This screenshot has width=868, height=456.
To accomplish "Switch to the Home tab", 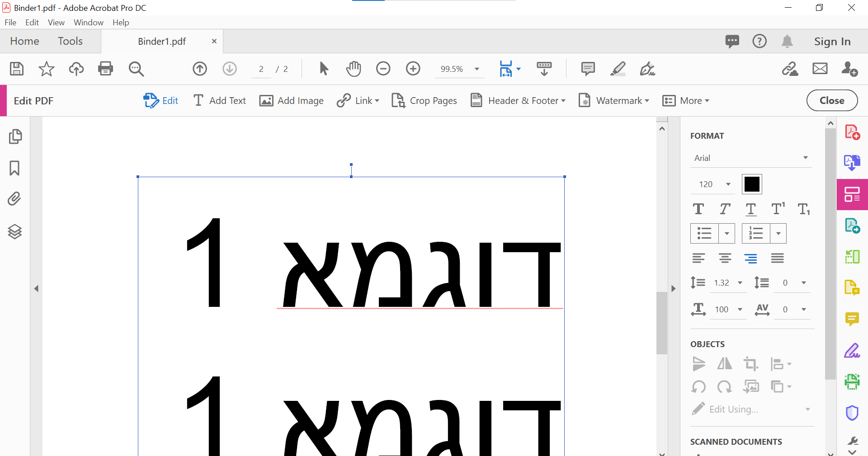I will click(x=24, y=41).
